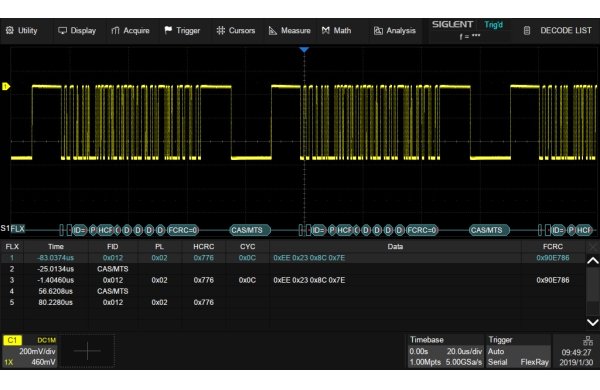Screen dimensions: 600x390
Task: Click the Time column header
Action: click(56, 247)
